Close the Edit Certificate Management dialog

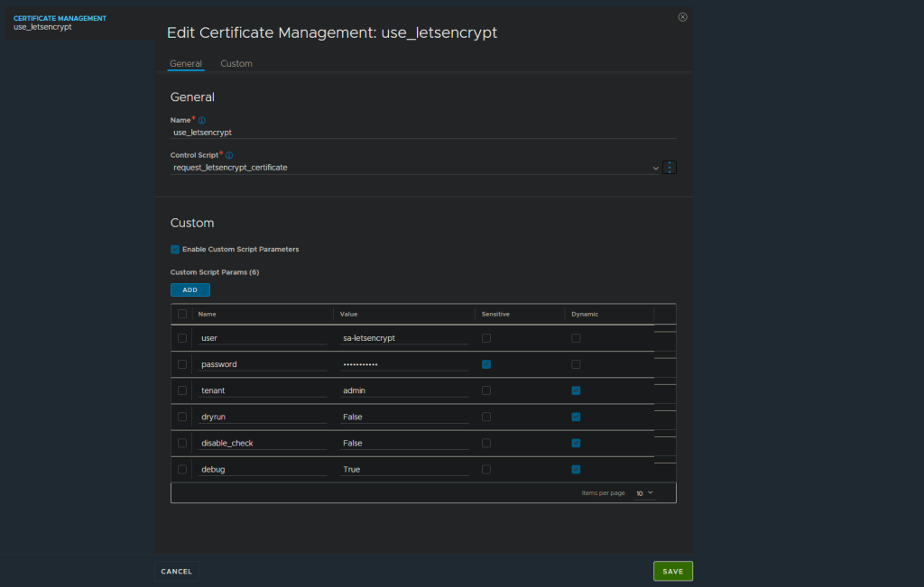682,17
